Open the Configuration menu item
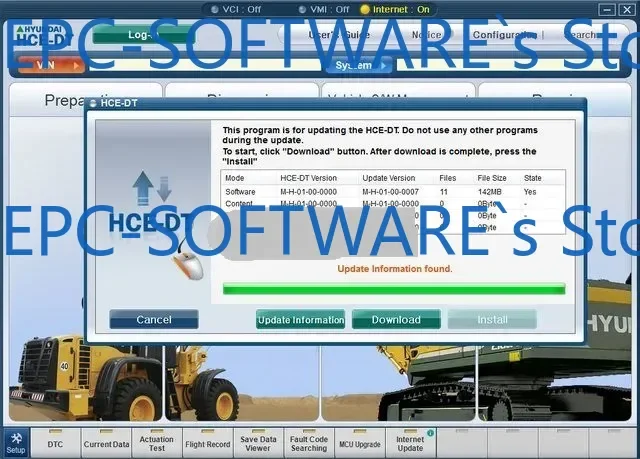This screenshot has width=640, height=459. (x=505, y=35)
